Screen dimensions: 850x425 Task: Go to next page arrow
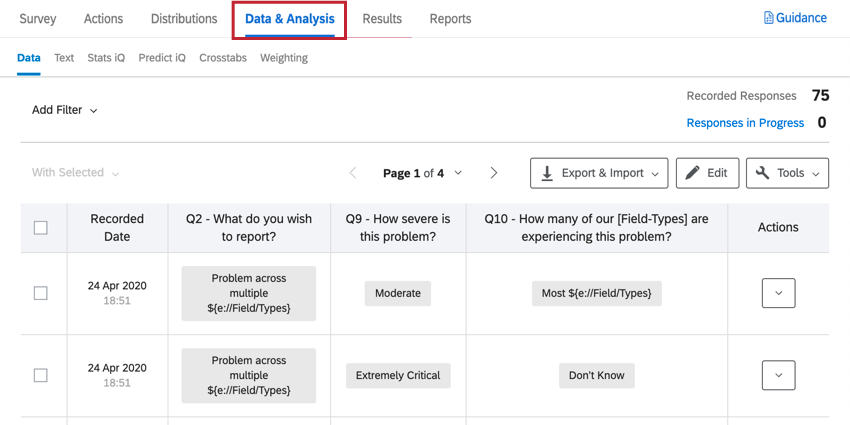pyautogui.click(x=494, y=173)
